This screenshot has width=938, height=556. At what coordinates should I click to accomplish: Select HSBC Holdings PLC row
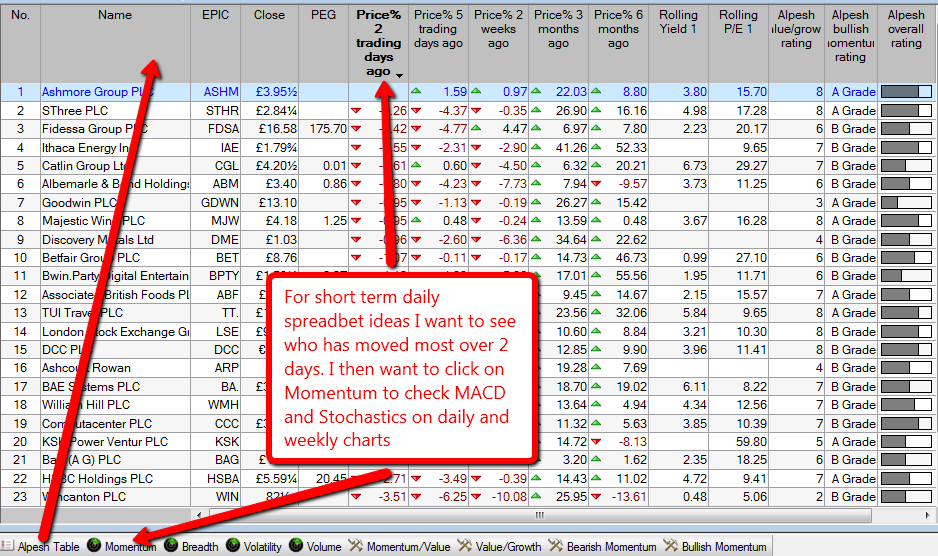click(467, 478)
